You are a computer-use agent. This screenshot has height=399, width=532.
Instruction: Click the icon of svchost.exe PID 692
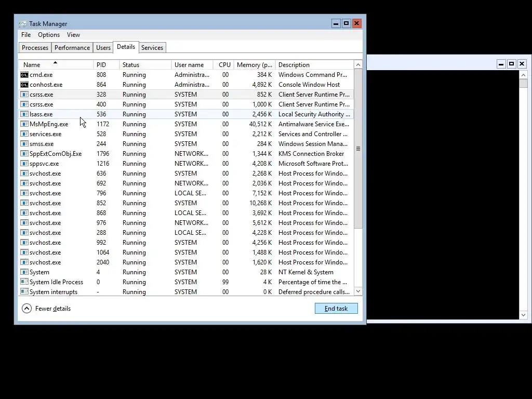pyautogui.click(x=24, y=183)
